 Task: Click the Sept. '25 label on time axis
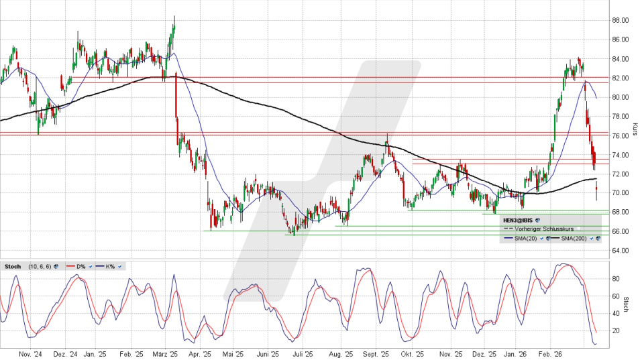tap(377, 353)
